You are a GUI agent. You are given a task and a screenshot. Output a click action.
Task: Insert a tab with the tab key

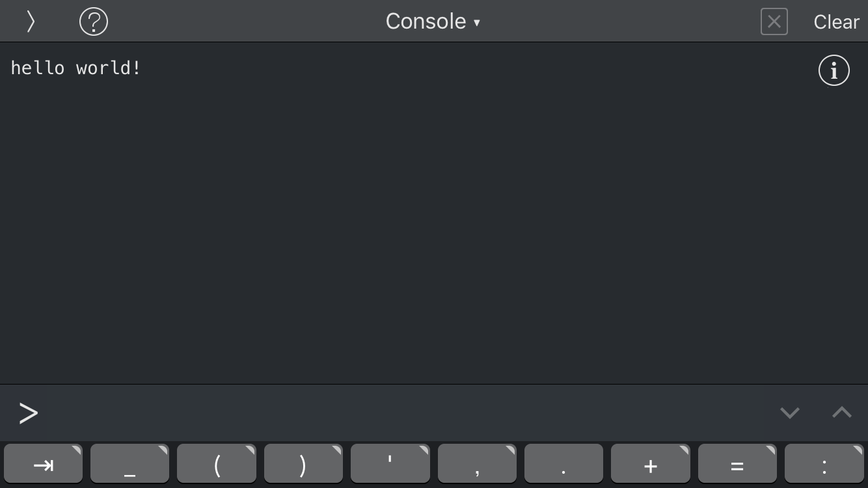43,464
